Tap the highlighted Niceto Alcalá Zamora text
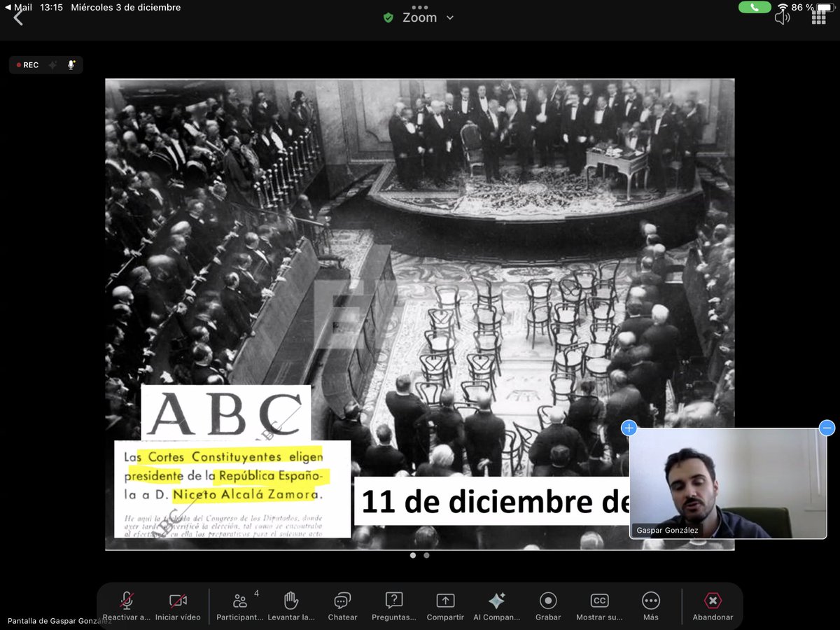This screenshot has width=840, height=630. [248, 494]
